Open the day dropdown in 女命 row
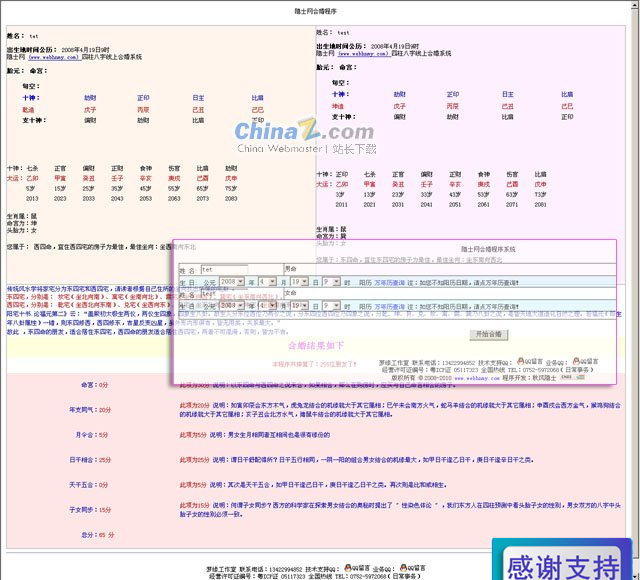The image size is (640, 580). pos(300,306)
